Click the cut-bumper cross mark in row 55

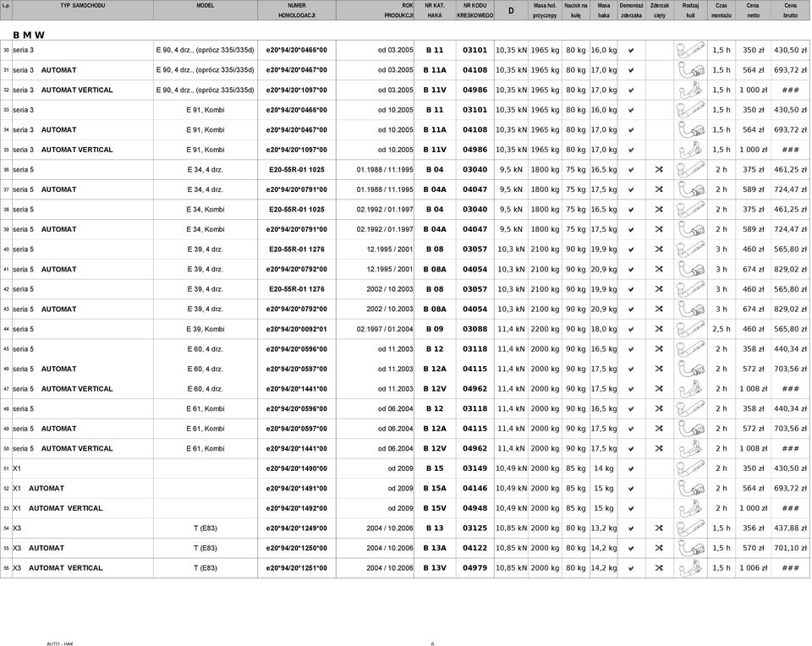[x=659, y=548]
